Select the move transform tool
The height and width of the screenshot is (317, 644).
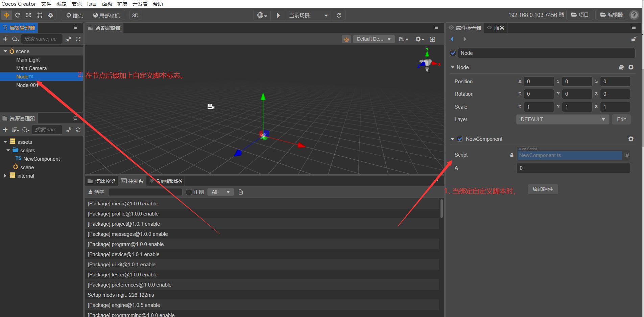6,15
